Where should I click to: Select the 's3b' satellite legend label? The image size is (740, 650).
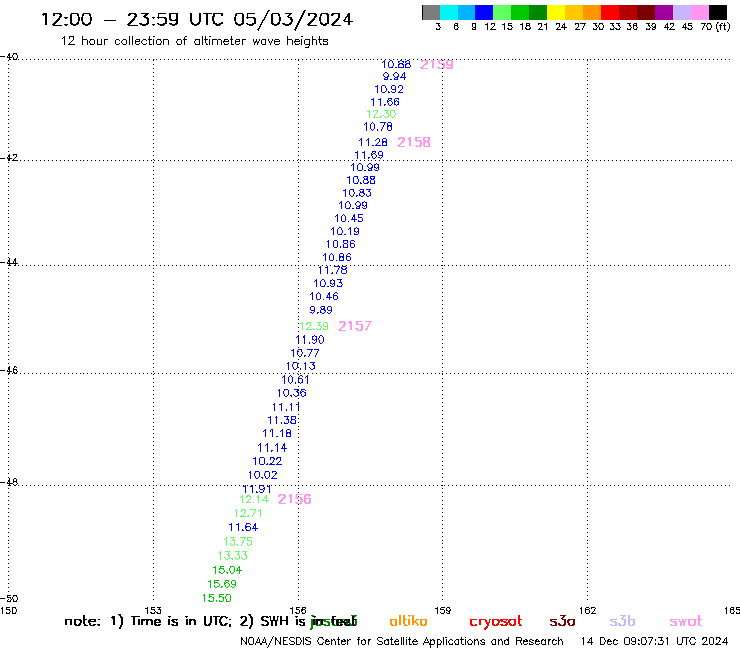pyautogui.click(x=622, y=621)
